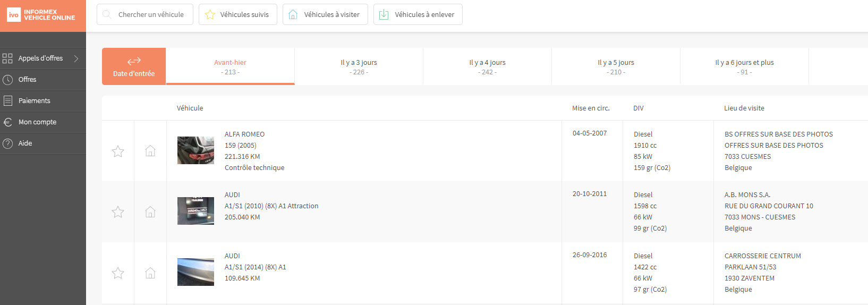Viewport: 868px width, 305px height.
Task: Click the IVO Informex Vehicle Online logo
Action: pos(41,15)
